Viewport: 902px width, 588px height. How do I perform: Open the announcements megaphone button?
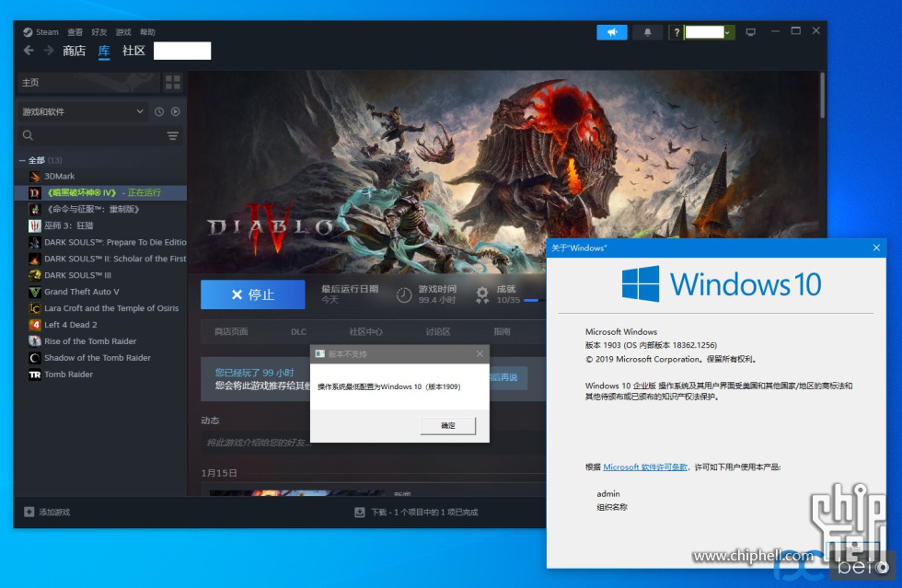[x=612, y=32]
